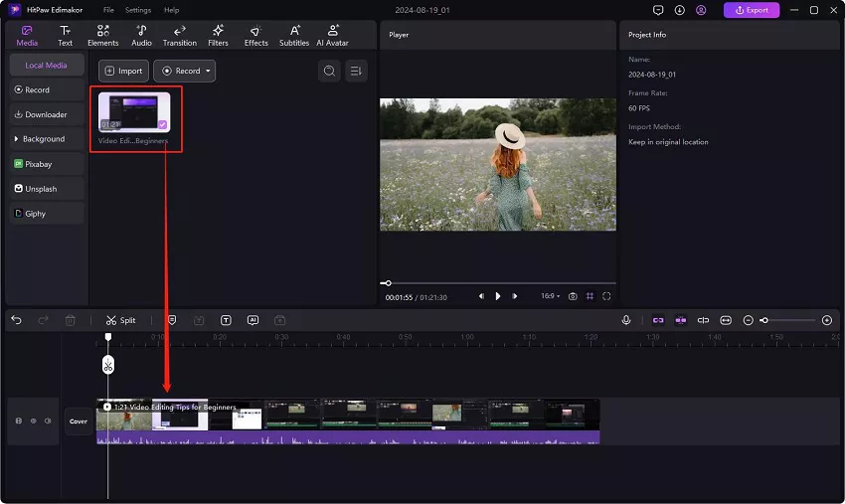Step to previous frame

481,296
